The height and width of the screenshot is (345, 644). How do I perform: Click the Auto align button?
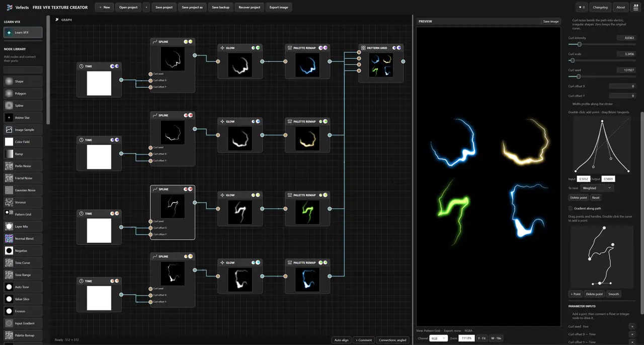tap(342, 340)
